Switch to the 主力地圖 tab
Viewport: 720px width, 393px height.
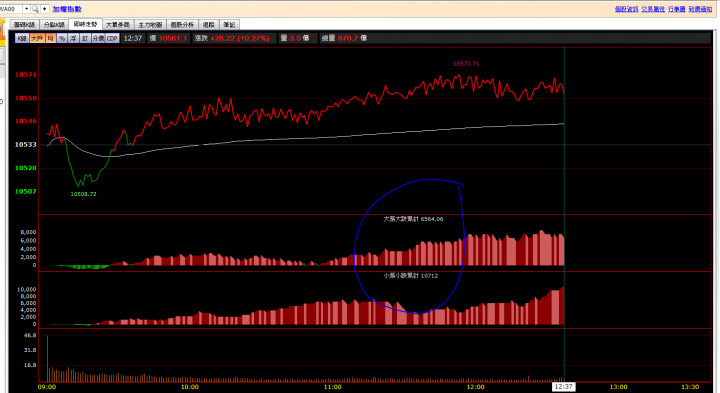(x=150, y=25)
